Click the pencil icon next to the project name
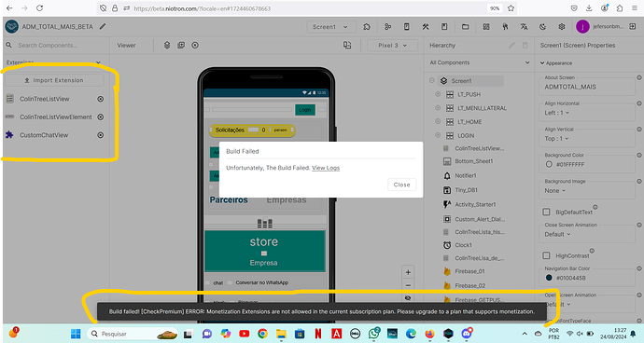Screen dimensions: 644x343 click(103, 26)
